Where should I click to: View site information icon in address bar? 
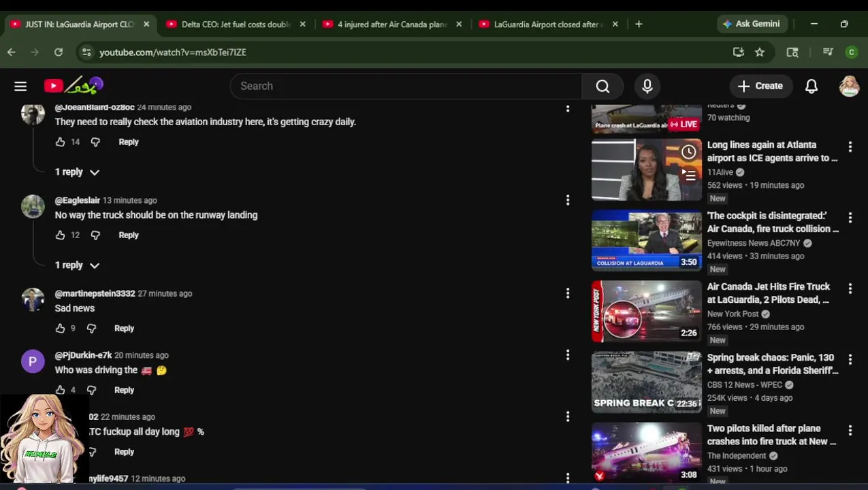(86, 52)
